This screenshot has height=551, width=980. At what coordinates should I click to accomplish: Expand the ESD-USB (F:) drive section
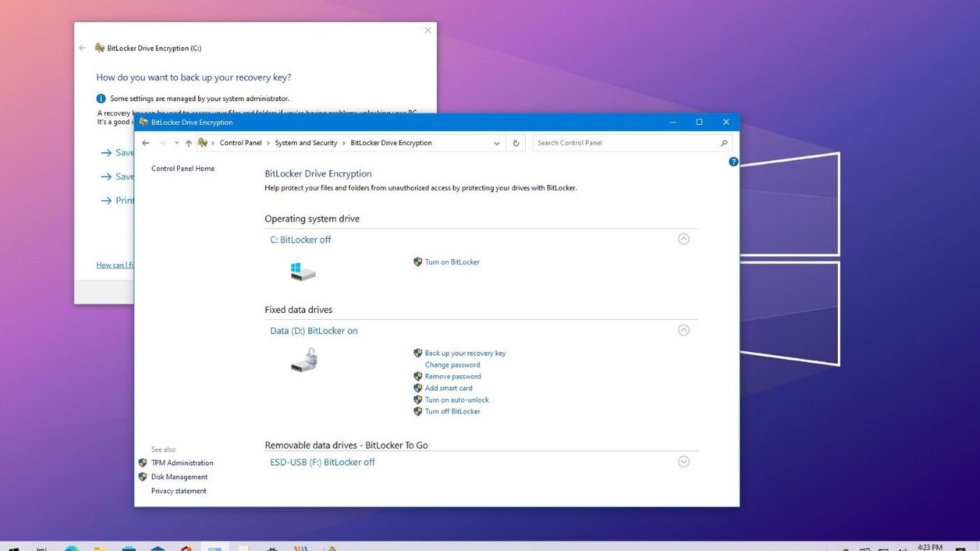click(x=684, y=461)
